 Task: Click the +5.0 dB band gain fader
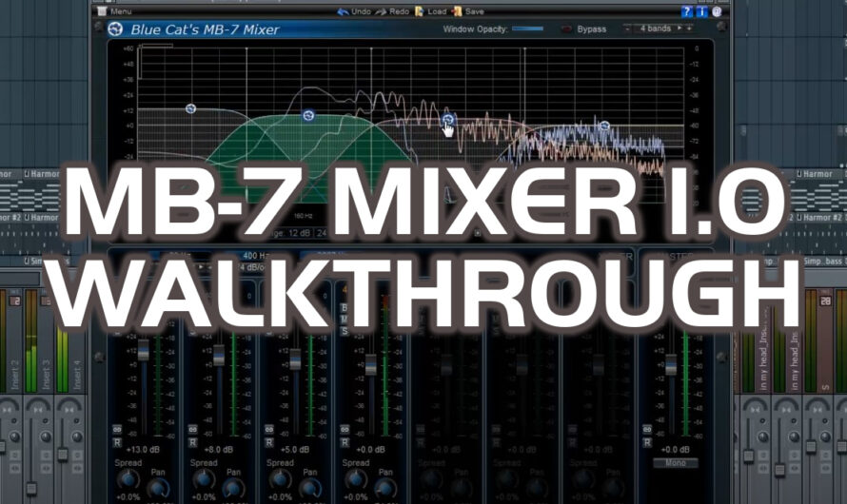tap(295, 359)
